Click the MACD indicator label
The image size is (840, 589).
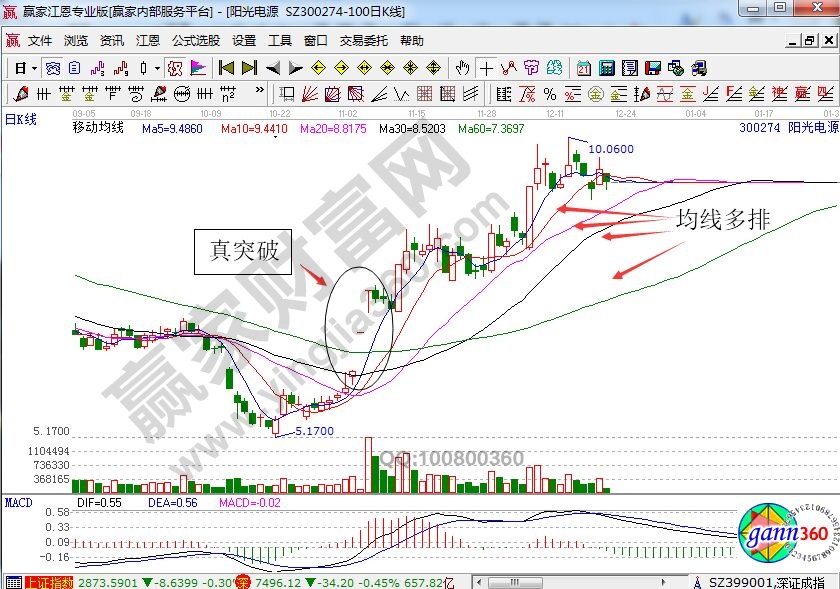click(x=20, y=501)
